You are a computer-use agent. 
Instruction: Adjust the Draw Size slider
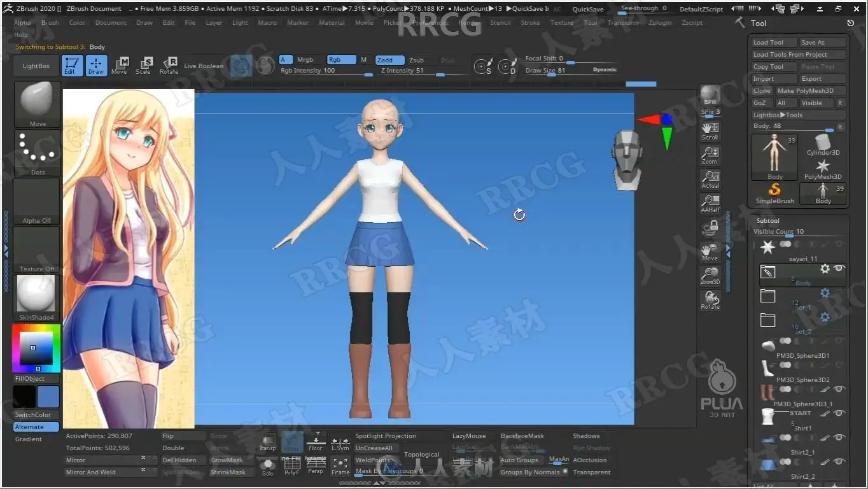tap(571, 71)
